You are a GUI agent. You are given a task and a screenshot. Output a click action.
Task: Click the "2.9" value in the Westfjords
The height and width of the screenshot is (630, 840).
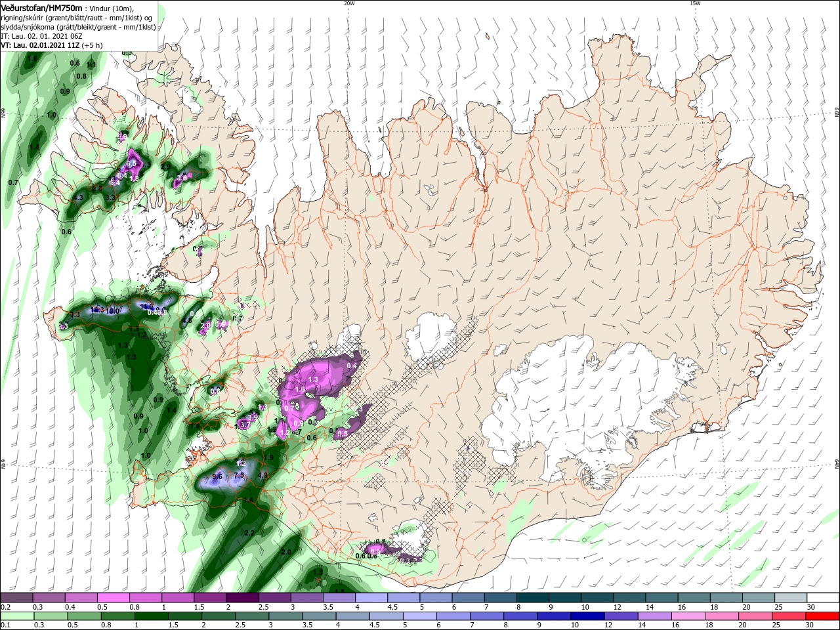(165, 167)
